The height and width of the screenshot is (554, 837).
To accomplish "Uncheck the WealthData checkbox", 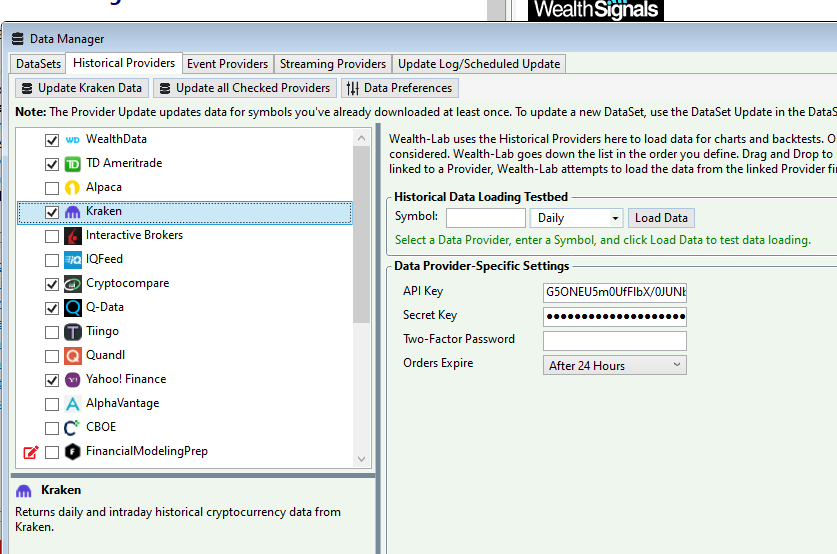I will click(52, 140).
